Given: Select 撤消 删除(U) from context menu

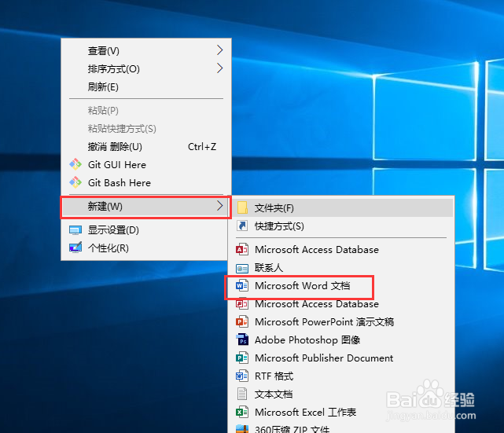Looking at the screenshot, I should pyautogui.click(x=146, y=147).
